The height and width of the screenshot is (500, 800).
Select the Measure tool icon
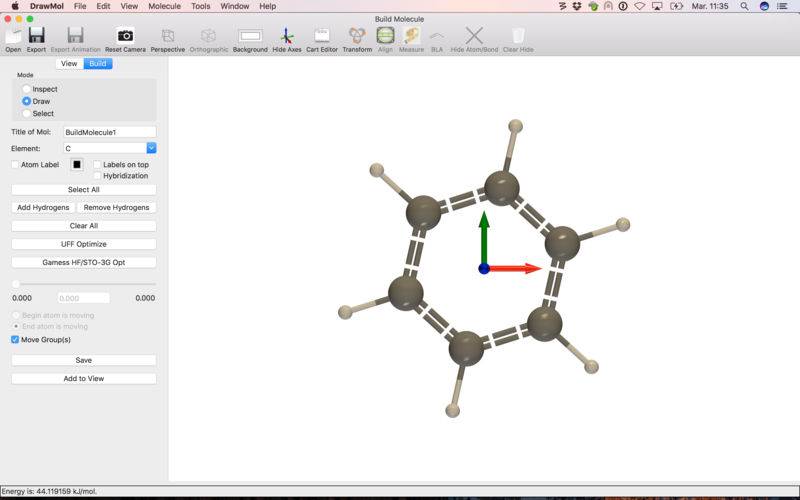tap(411, 36)
